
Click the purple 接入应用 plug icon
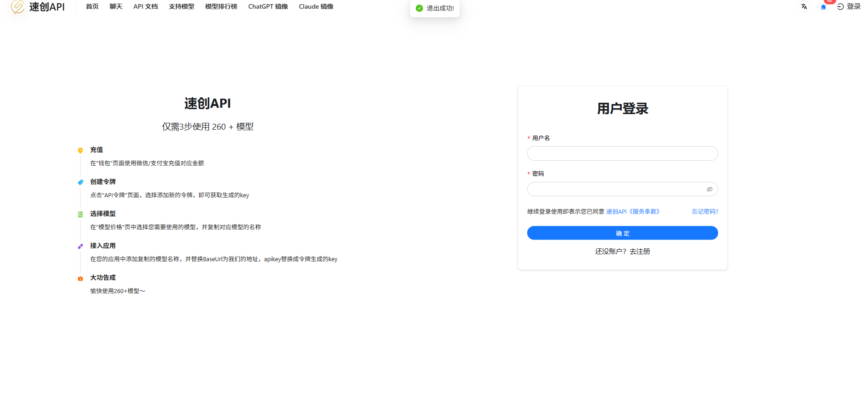click(80, 246)
